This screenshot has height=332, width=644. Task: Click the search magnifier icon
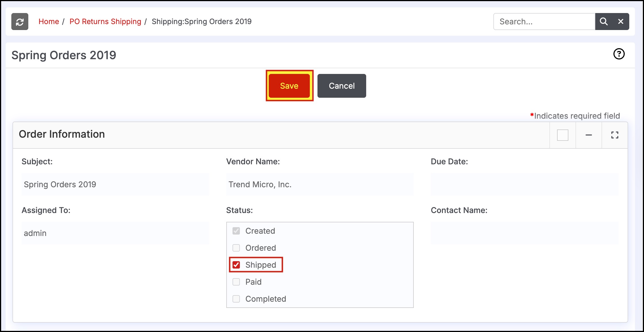pyautogui.click(x=604, y=22)
